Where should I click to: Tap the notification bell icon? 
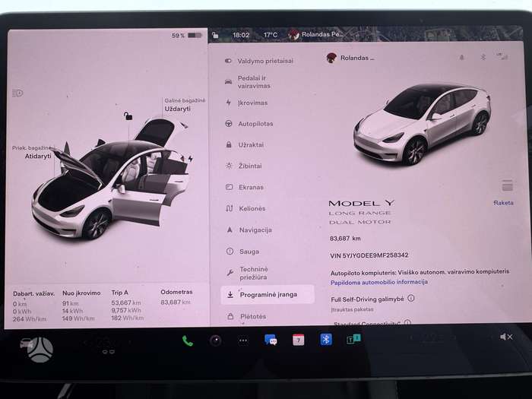pos(462,57)
